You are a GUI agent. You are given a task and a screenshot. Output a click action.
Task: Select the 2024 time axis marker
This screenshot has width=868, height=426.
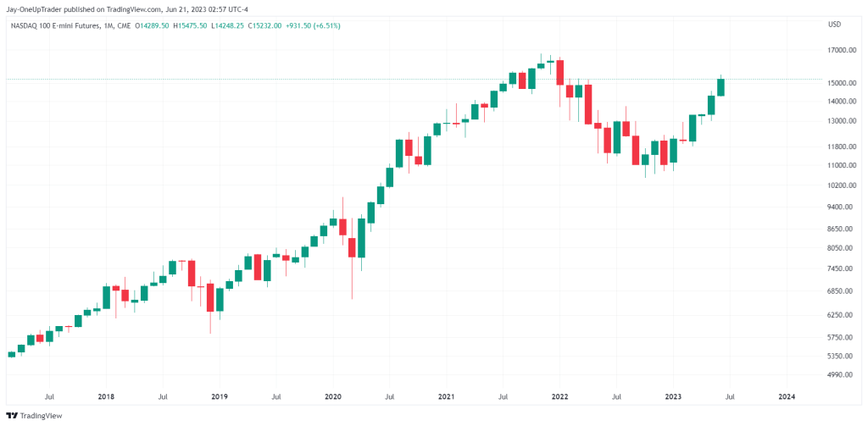tap(787, 396)
